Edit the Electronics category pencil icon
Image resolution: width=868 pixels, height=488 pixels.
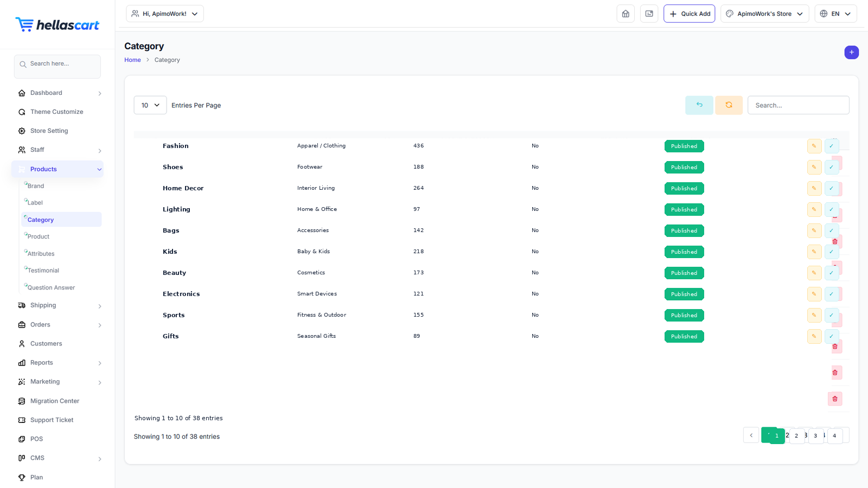(x=814, y=294)
